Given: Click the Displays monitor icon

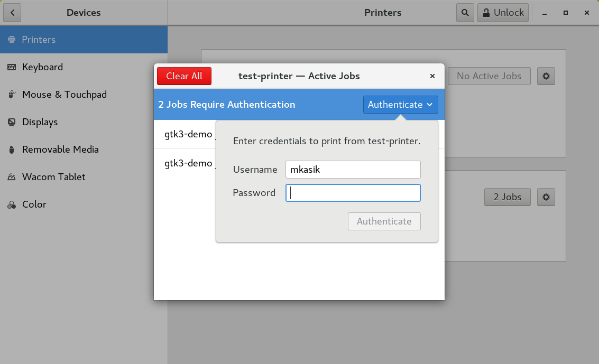Looking at the screenshot, I should click(x=12, y=122).
